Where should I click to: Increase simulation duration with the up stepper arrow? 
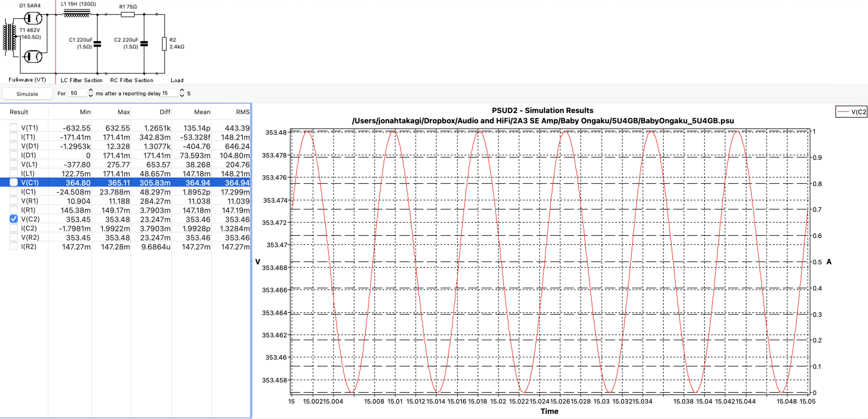[x=90, y=91]
